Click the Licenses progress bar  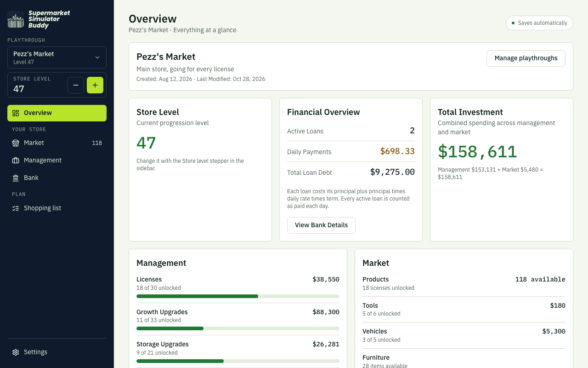[x=238, y=296]
